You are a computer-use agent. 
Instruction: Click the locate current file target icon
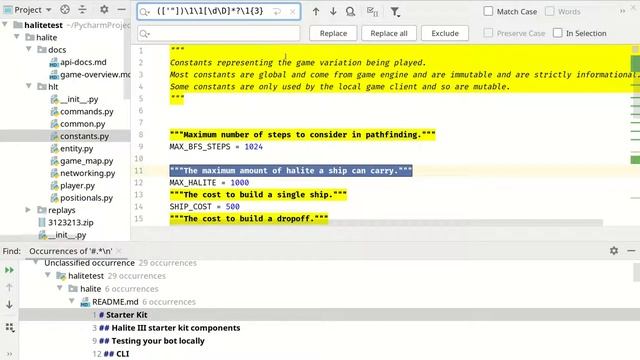coord(65,9)
